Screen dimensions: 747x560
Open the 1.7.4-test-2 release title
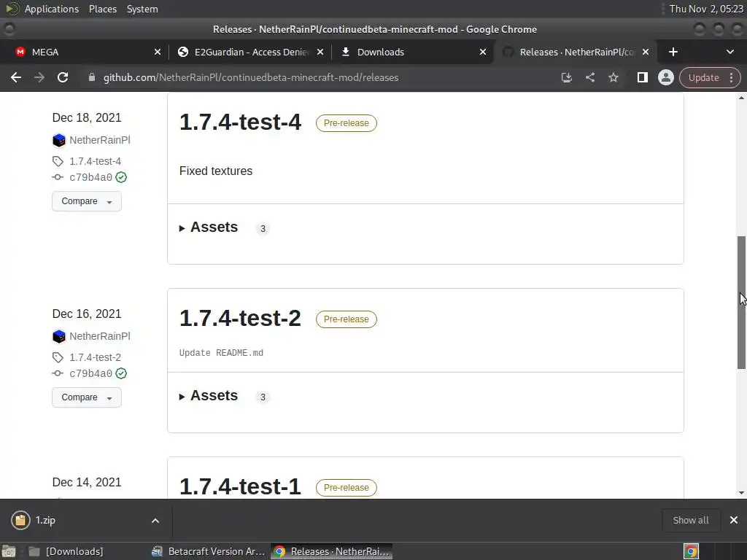point(240,318)
